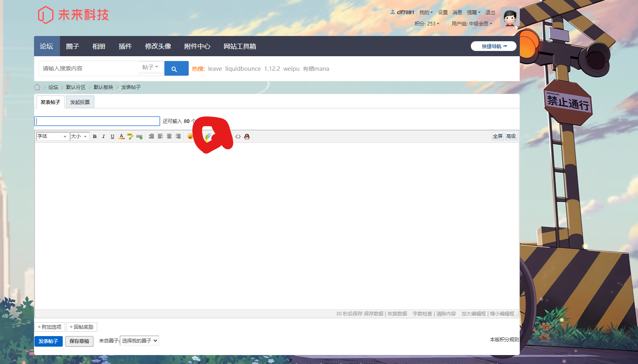
Task: Click the QQ penguin icon
Action: click(x=247, y=137)
